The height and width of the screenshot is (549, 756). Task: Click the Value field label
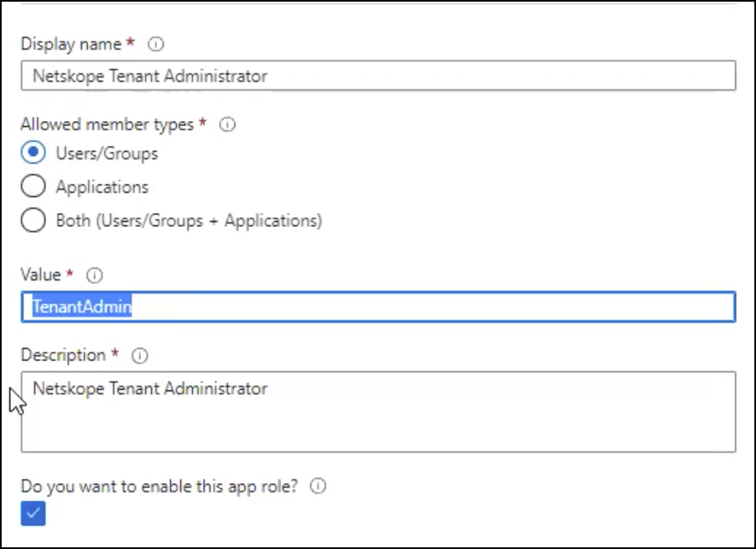41,274
